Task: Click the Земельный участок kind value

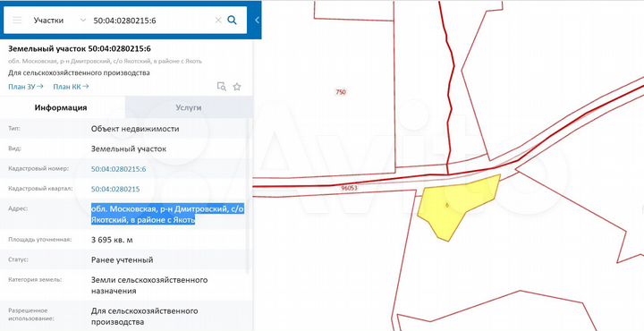Action: pyautogui.click(x=129, y=149)
